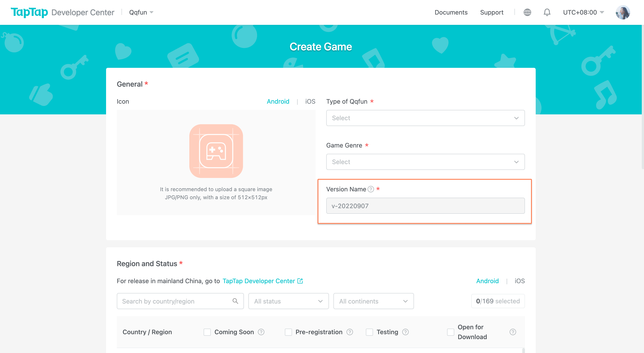
Task: Open the notifications bell
Action: (547, 12)
